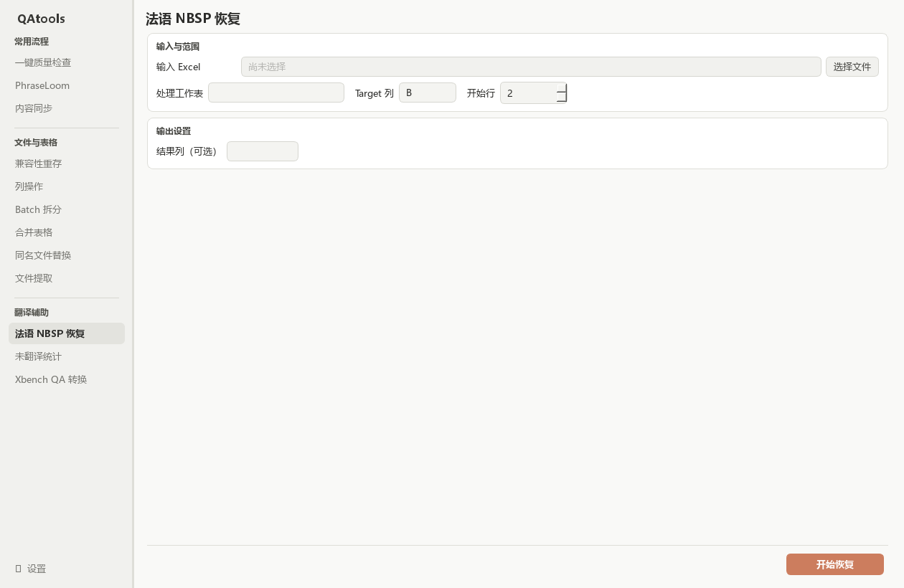This screenshot has height=588, width=904.
Task: Select 兼容性重存 from the sidebar
Action: [67, 163]
